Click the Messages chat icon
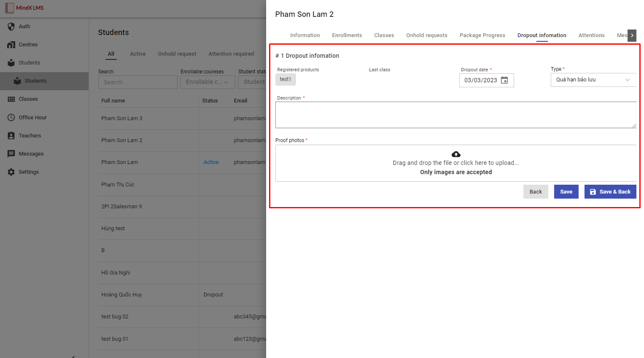Screen dimensions: 644x358 point(11,154)
